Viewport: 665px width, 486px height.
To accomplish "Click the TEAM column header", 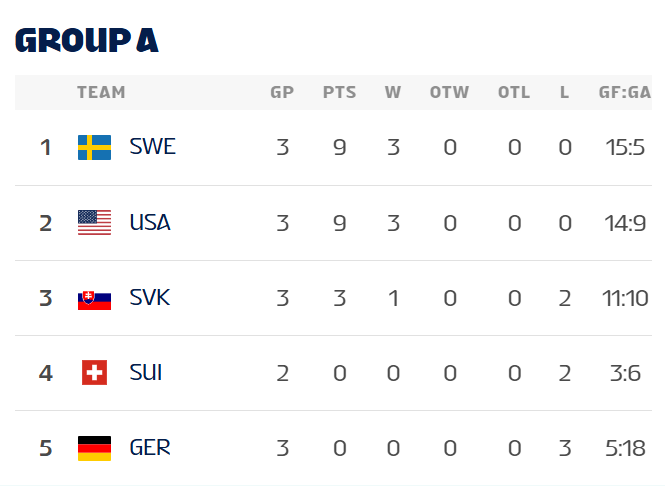I will point(101,93).
